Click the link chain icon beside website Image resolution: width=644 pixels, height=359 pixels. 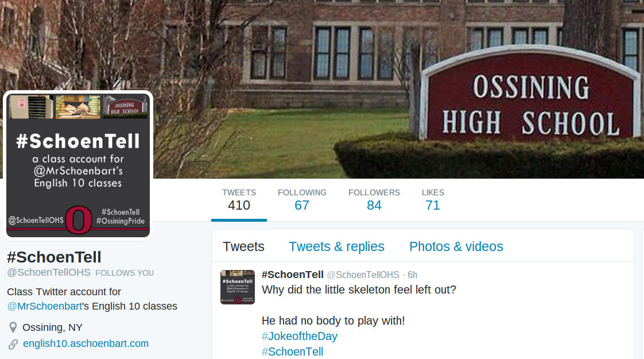pyautogui.click(x=13, y=344)
